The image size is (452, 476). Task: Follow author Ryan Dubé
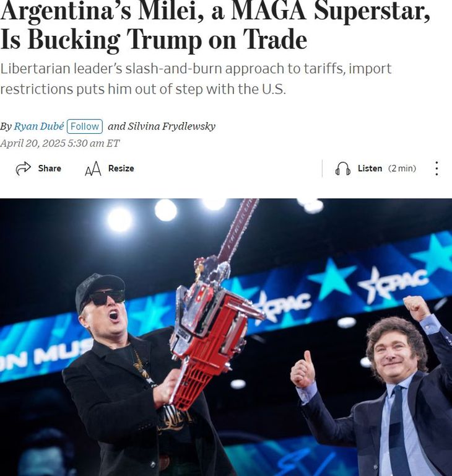pos(85,126)
